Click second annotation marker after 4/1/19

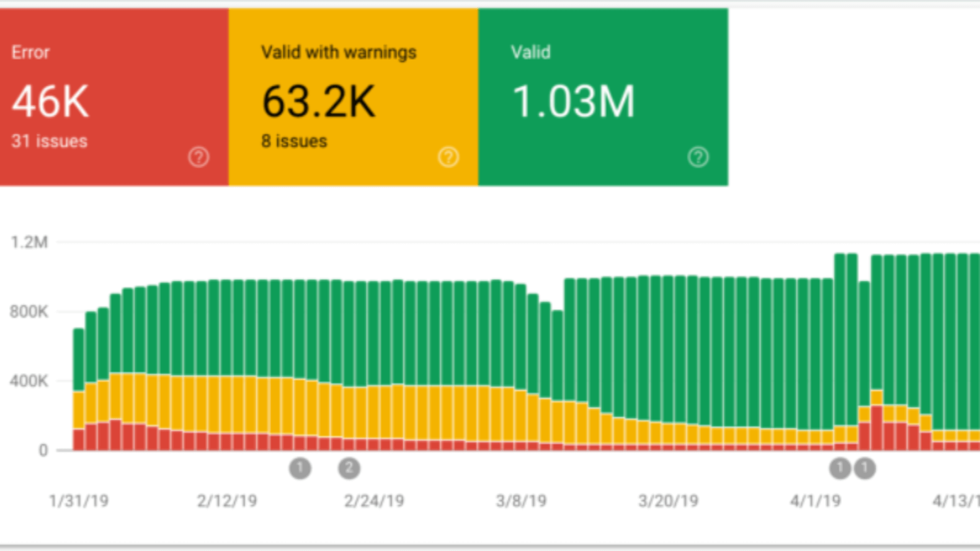[x=864, y=468]
